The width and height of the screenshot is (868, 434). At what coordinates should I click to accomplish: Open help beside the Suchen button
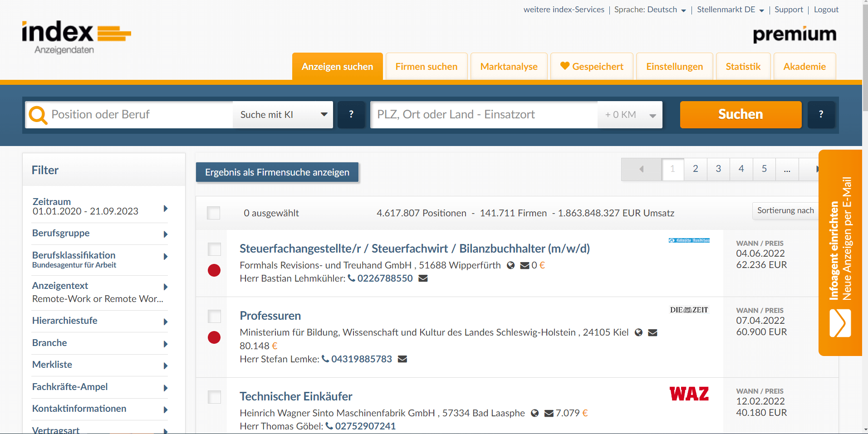coord(820,114)
